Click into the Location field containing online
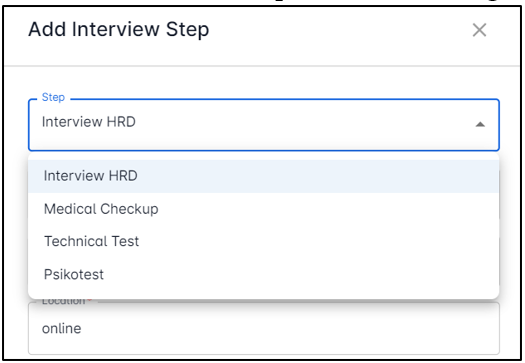 tap(264, 329)
